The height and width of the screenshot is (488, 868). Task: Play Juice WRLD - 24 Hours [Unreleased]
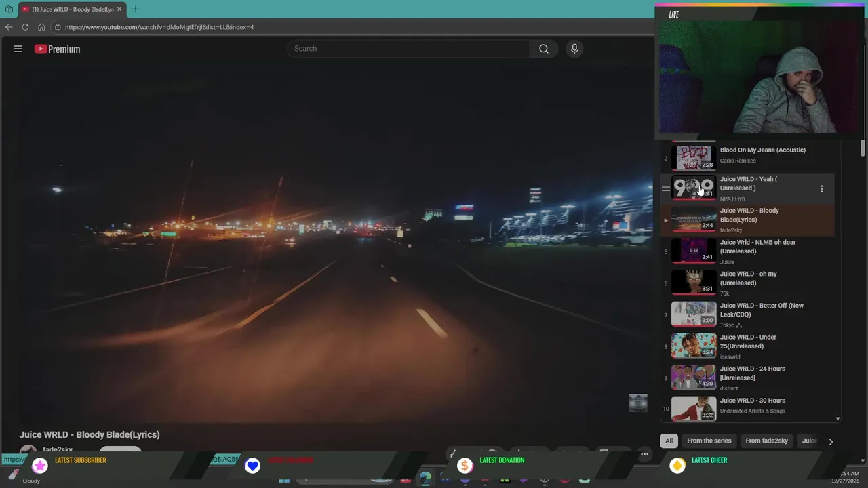coord(753,373)
